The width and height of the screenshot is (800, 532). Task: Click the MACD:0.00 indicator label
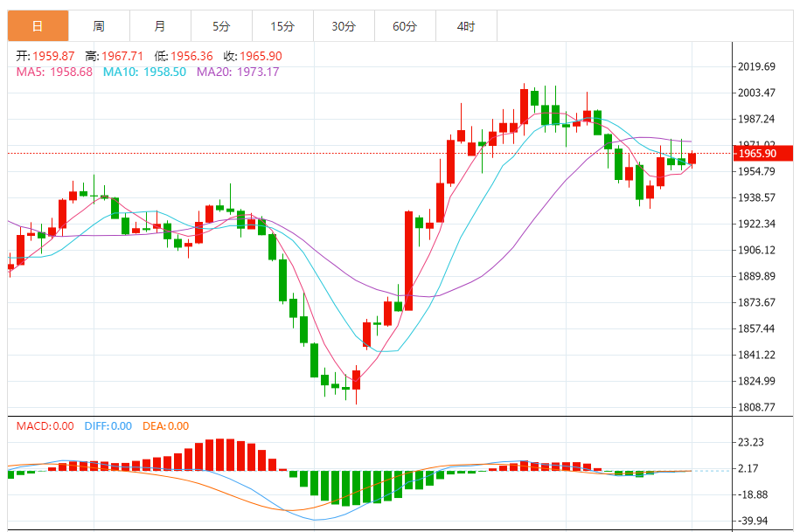point(45,426)
